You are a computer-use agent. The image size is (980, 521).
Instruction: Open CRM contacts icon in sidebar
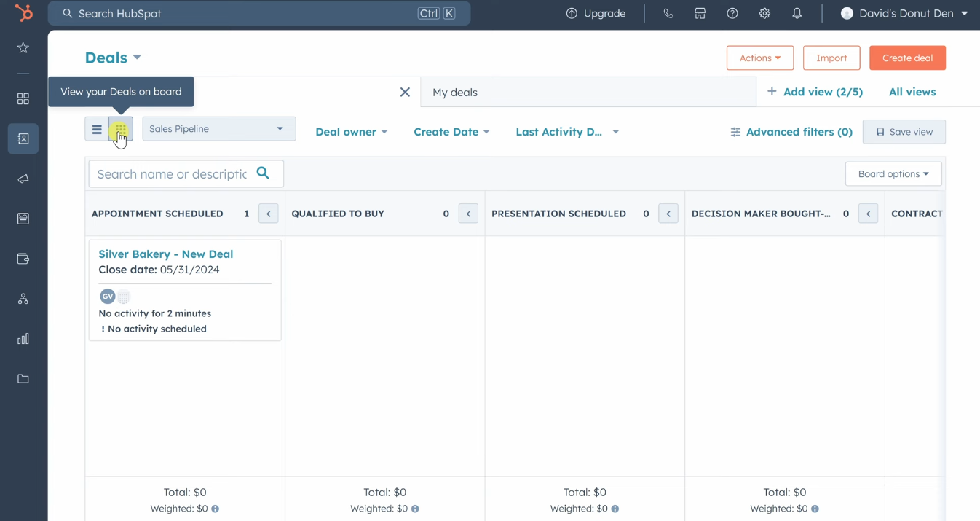23,138
